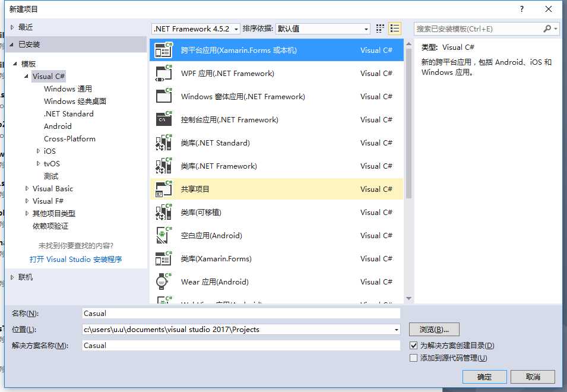Viewport: 567px width, 392px height.
Task: Select the Cross-Platform category
Action: click(x=69, y=139)
